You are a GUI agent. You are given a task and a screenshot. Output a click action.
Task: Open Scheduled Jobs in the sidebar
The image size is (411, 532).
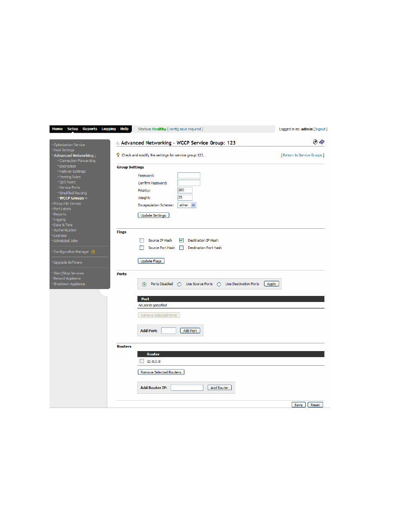(65, 241)
